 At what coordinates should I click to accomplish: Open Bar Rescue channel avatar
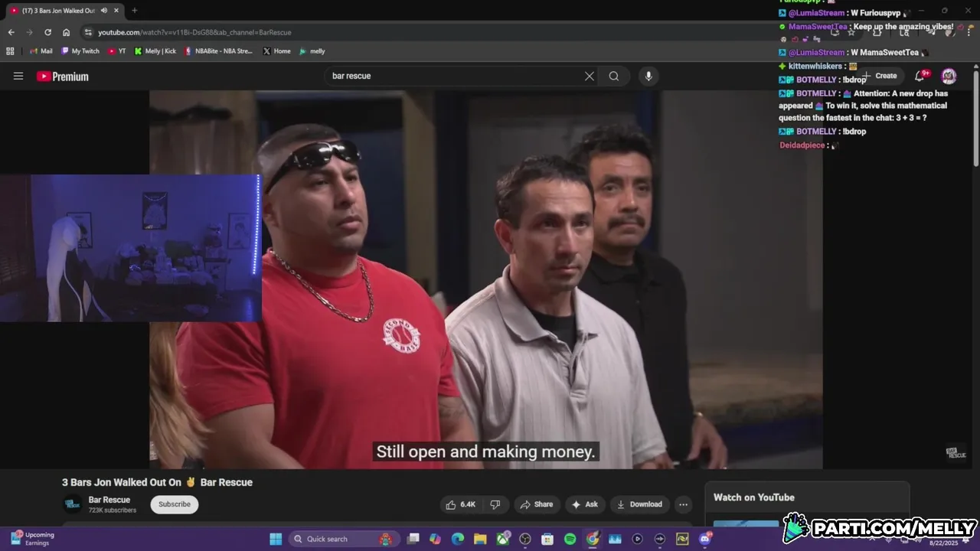72,504
